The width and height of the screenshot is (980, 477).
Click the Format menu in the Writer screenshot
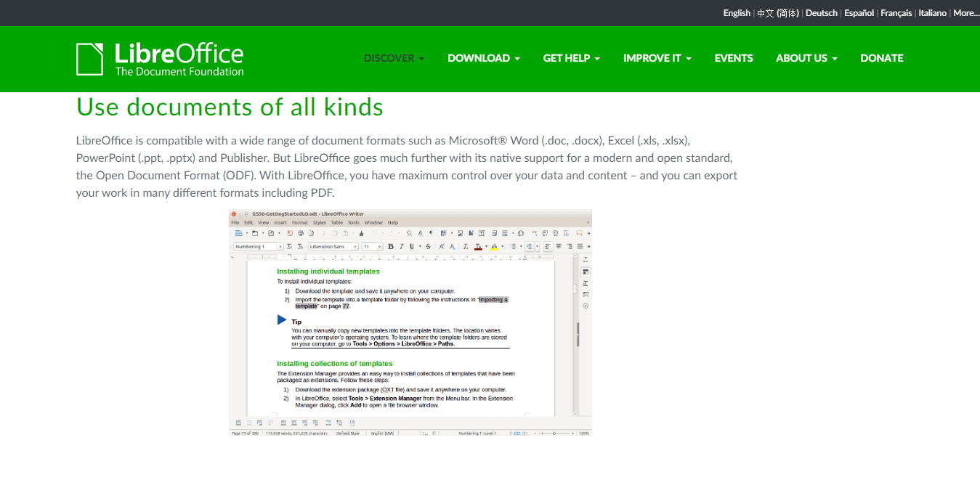tap(300, 222)
